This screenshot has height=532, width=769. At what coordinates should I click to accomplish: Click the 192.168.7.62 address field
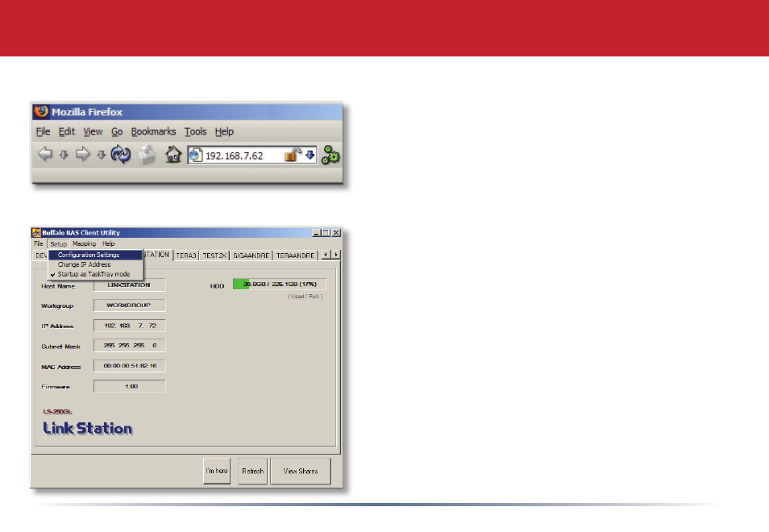click(252, 156)
